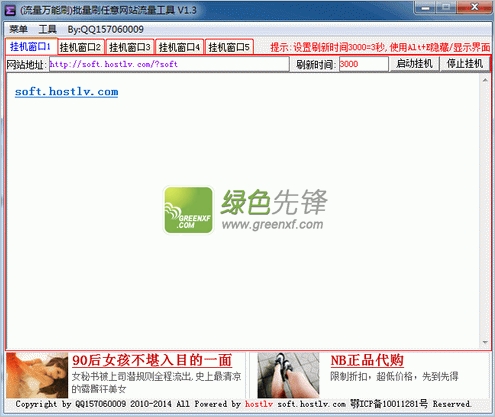Screen dimensions: 495x417
Task: Switch to 挂机窗口1 tab
Action: pos(31,46)
